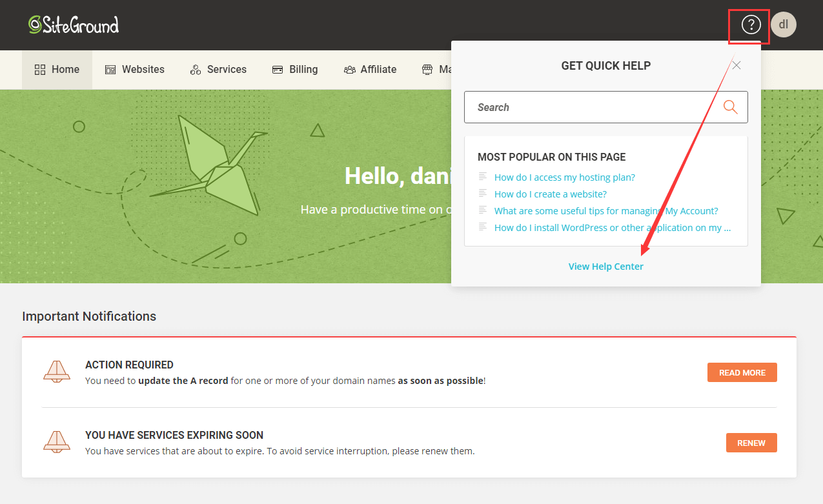Click the warning icon next to ACTION REQUIRED
Image resolution: width=823 pixels, height=504 pixels.
[57, 372]
